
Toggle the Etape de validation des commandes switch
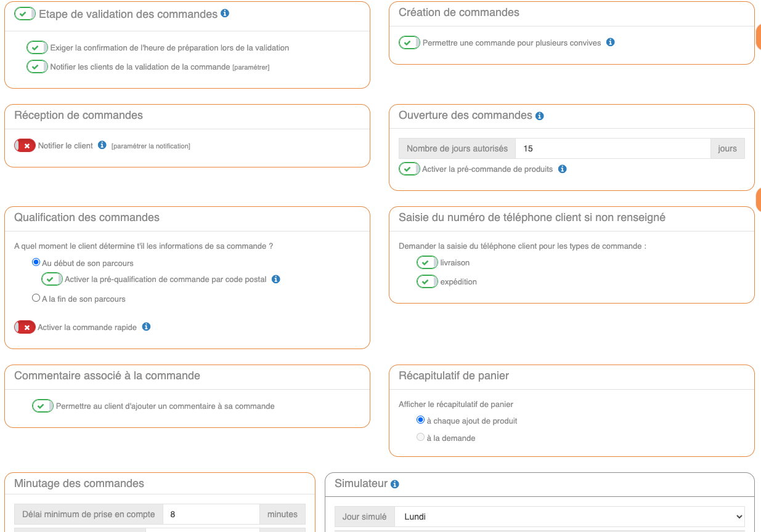tap(25, 14)
